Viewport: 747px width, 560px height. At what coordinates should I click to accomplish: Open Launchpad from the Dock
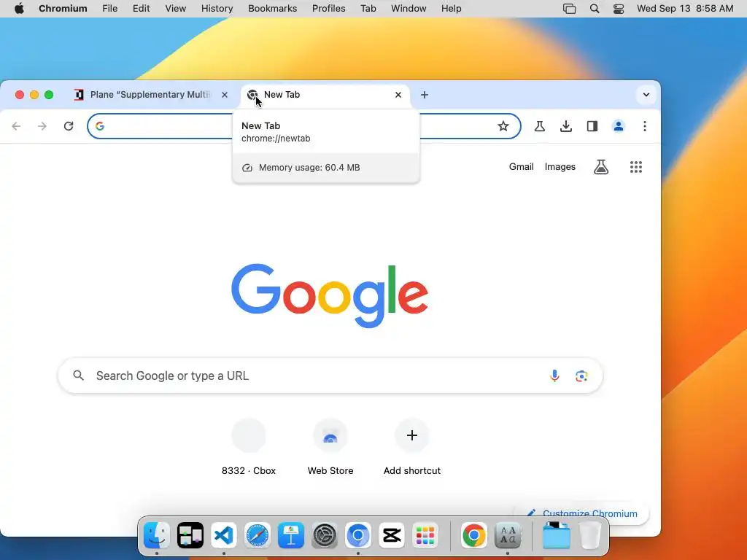425,535
